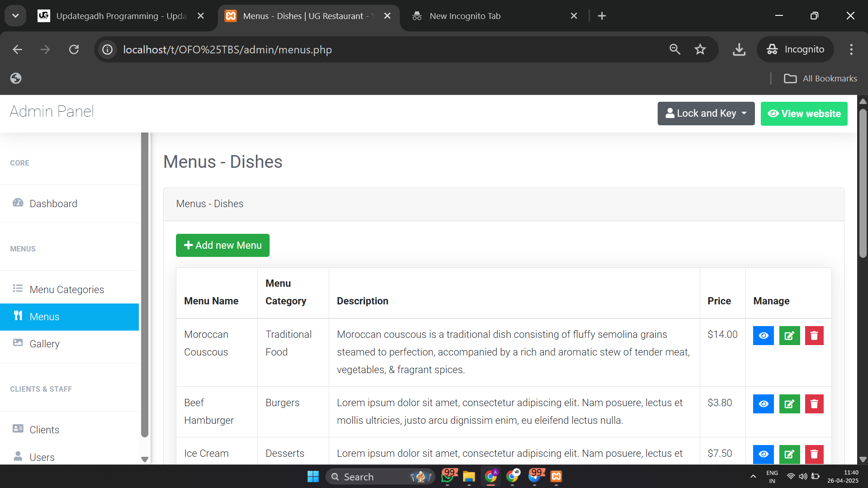This screenshot has width=868, height=488.
Task: Click the $3.80 price cell
Action: (x=722, y=412)
